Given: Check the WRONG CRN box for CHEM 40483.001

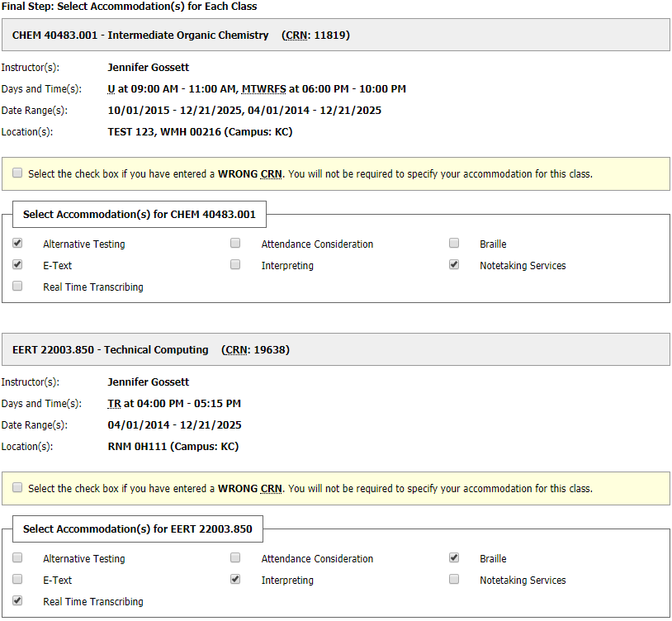Looking at the screenshot, I should click(x=17, y=173).
